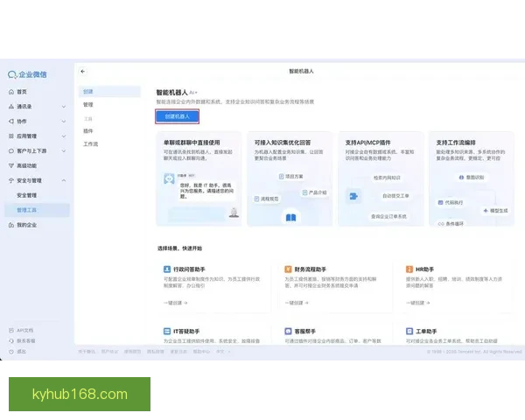The height and width of the screenshot is (420, 525).
Task: Click the 退出 logout icon
Action: pyautogui.click(x=11, y=352)
